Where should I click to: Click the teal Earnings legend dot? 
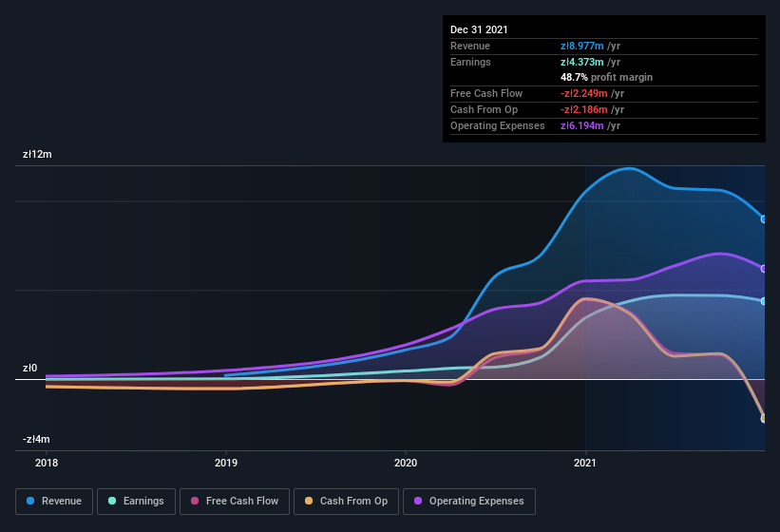(112, 501)
